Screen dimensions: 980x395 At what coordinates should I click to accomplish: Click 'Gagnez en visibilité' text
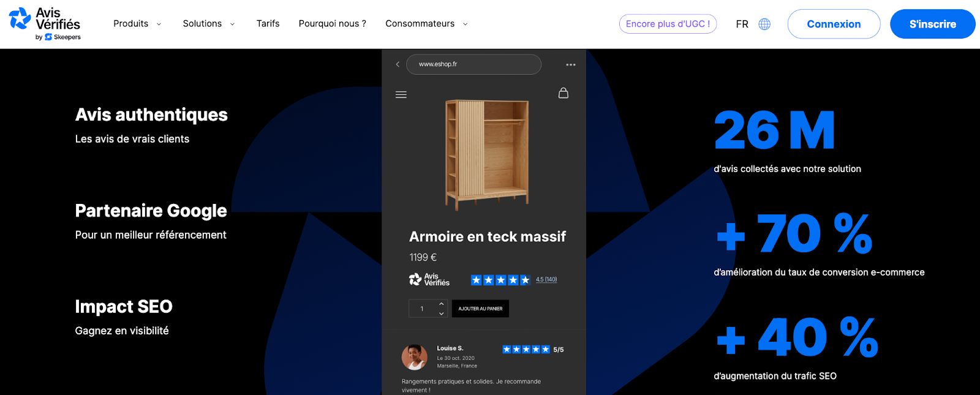[122, 331]
